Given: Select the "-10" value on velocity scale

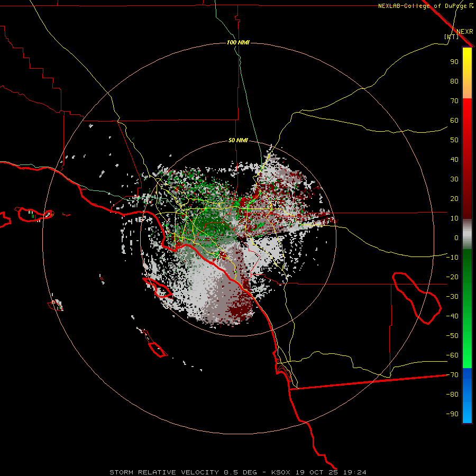Looking at the screenshot, I should click(x=452, y=258).
